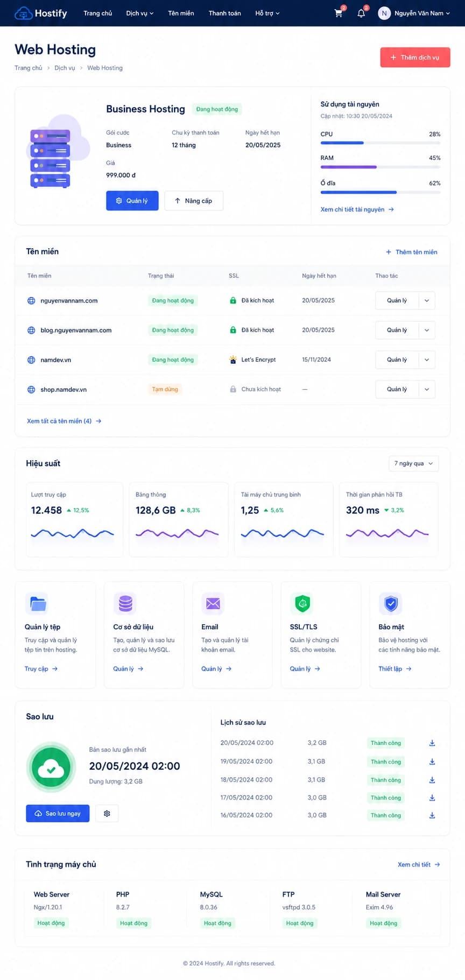This screenshot has height=980, width=465.
Task: Click the Quản lý tệp folder icon
Action: pyautogui.click(x=37, y=603)
